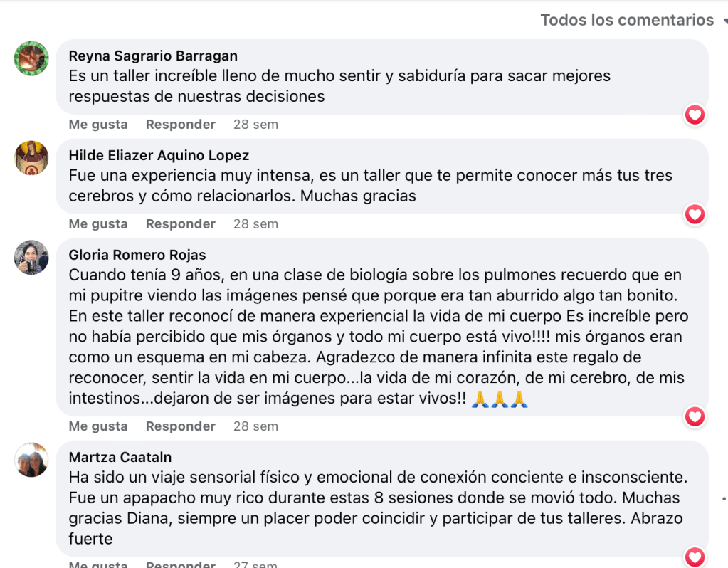728x568 pixels.
Task: Open Hilde Eliazer Aquino Lopez's avatar
Action: pyautogui.click(x=31, y=158)
